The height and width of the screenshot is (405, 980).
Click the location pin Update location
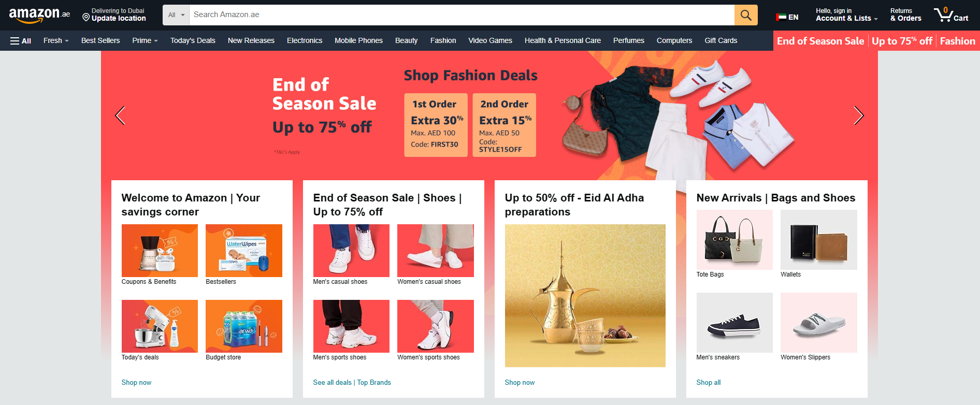(x=114, y=15)
